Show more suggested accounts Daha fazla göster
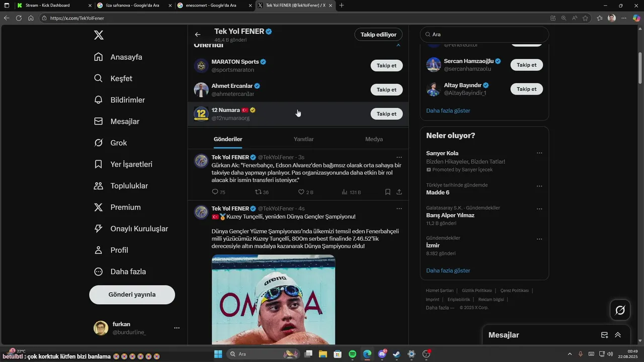Viewport: 644px width, 362px height. pyautogui.click(x=448, y=111)
